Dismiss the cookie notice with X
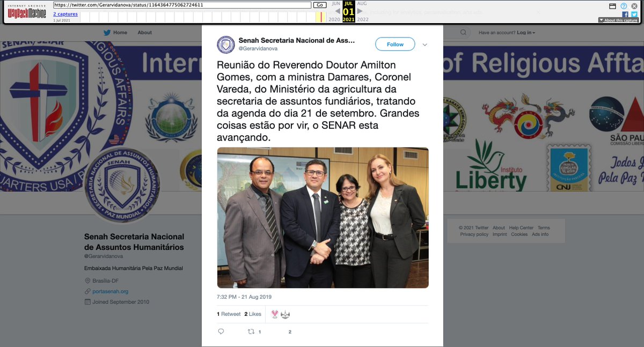 [x=538, y=12]
